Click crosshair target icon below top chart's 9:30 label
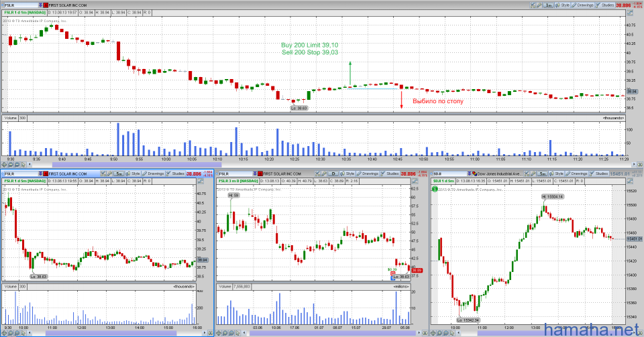The image size is (644, 337). pos(5,165)
